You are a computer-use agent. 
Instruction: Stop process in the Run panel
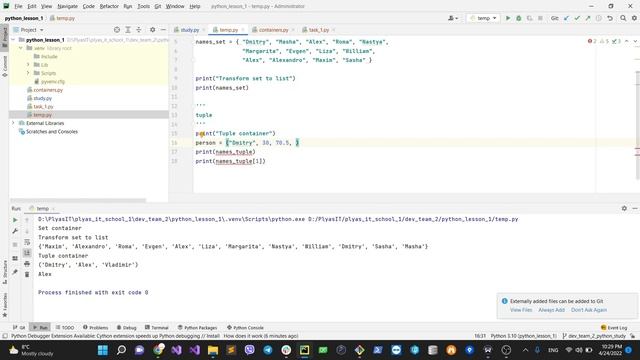coord(15,244)
